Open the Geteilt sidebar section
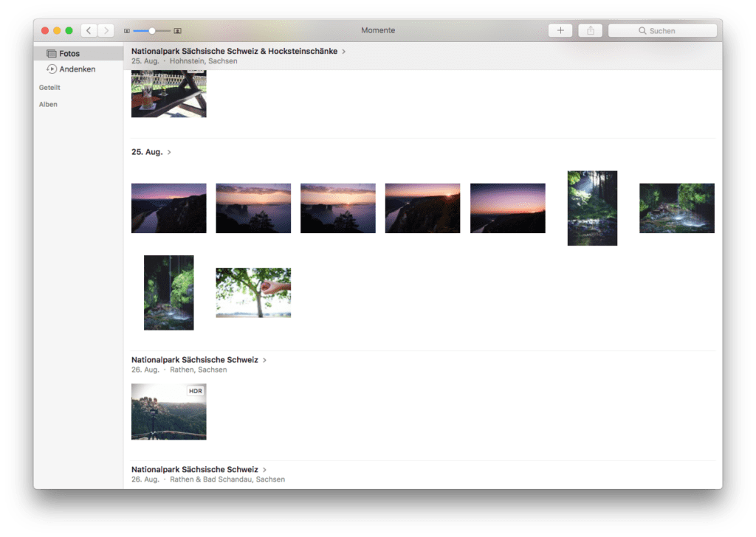 tap(49, 87)
